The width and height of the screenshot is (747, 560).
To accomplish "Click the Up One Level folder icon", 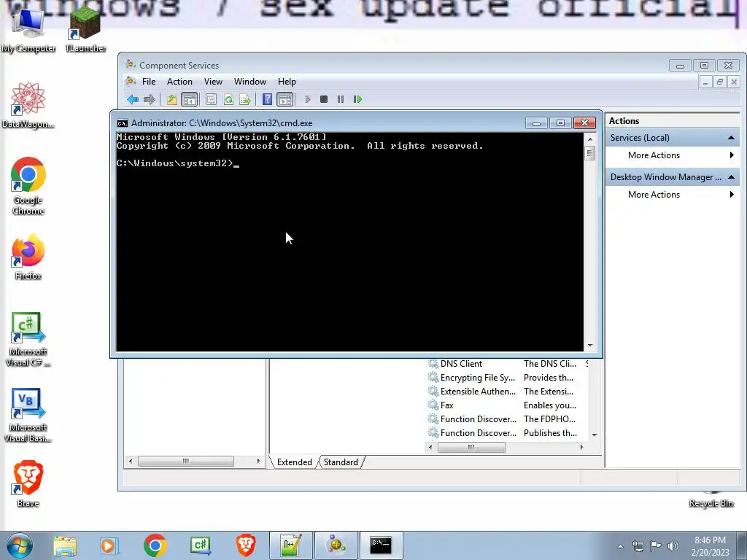I will tap(172, 99).
